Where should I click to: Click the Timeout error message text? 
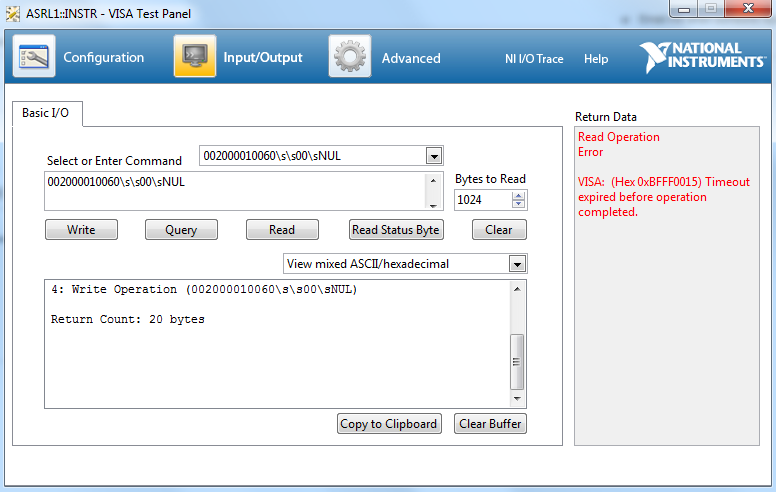pyautogui.click(x=664, y=197)
